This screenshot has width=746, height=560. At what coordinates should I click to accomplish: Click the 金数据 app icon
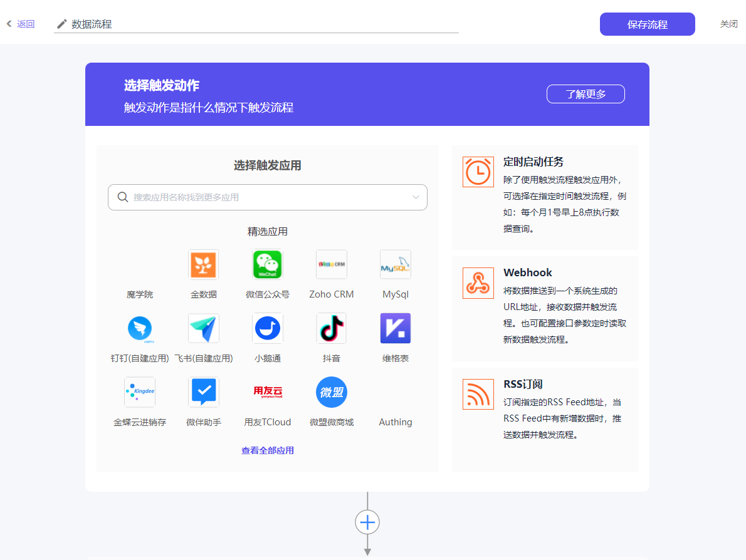pyautogui.click(x=204, y=264)
